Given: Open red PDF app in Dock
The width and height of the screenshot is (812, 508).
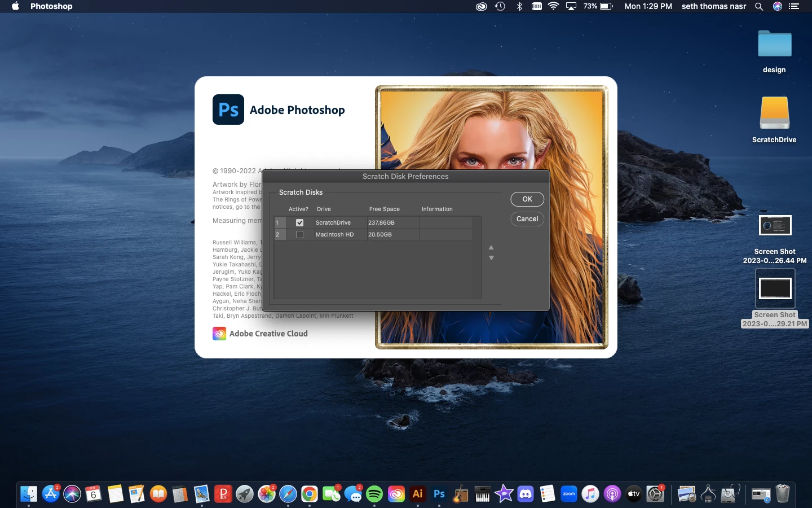Looking at the screenshot, I should [x=223, y=494].
